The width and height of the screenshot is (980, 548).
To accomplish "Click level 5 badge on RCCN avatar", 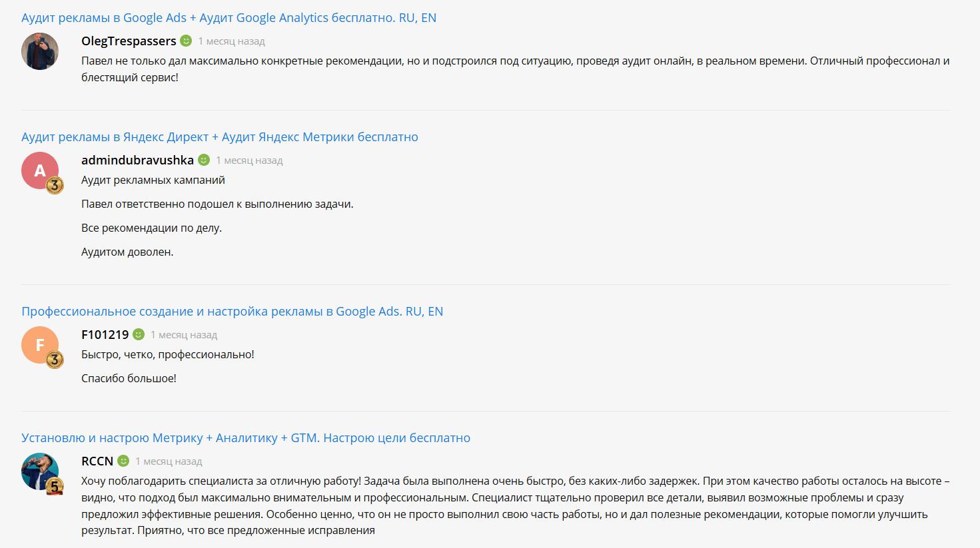I will [x=55, y=486].
